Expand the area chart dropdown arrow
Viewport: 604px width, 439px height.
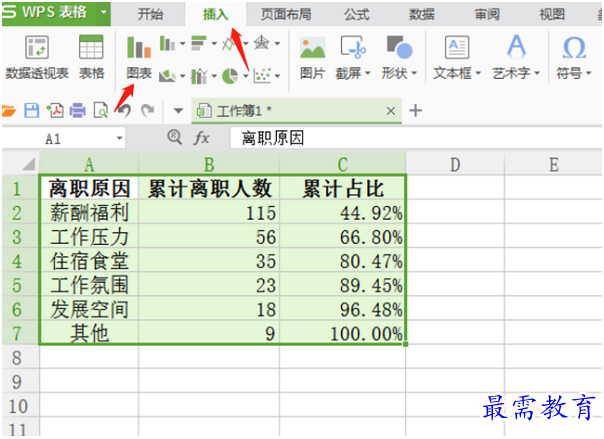coord(183,76)
